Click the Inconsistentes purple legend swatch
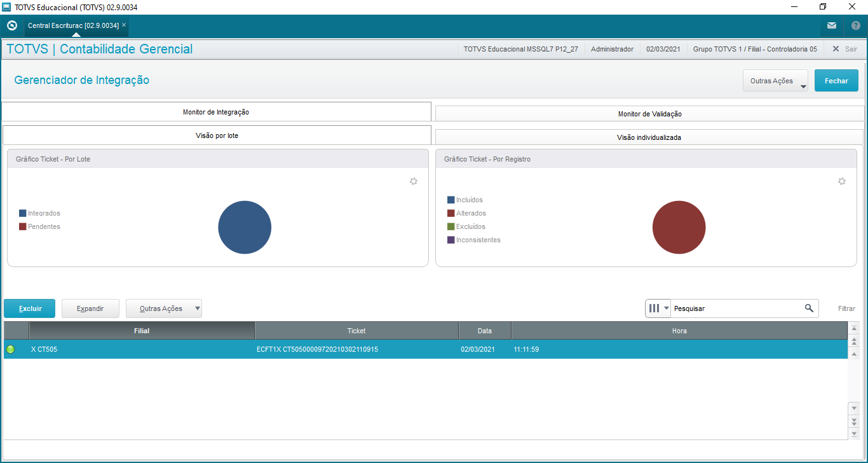The image size is (868, 463). [x=451, y=240]
